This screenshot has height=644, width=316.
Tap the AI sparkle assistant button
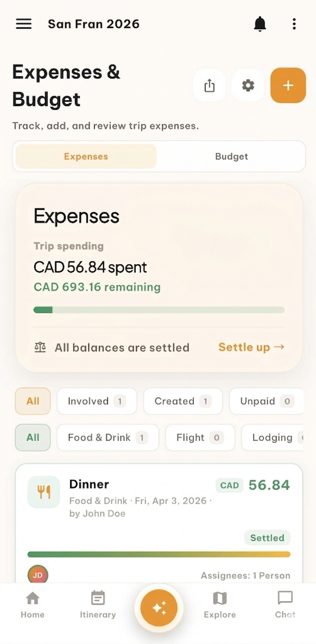159,607
